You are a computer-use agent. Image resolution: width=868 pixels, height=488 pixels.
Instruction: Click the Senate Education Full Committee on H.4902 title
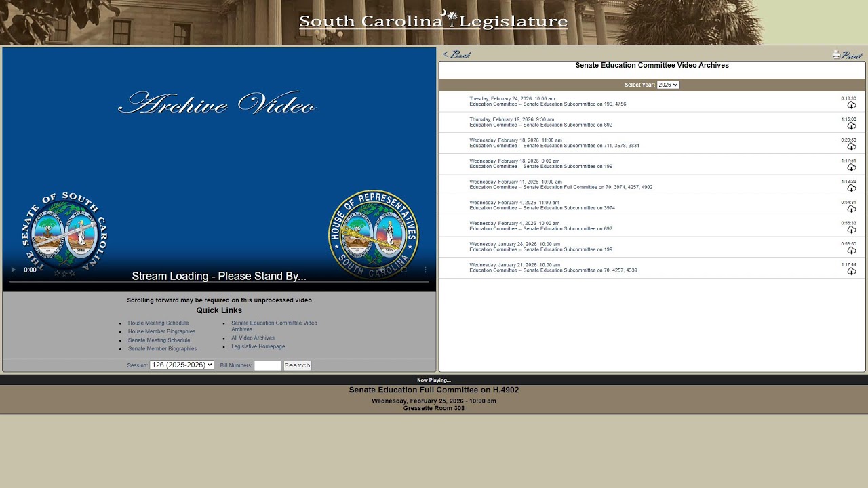pyautogui.click(x=434, y=390)
